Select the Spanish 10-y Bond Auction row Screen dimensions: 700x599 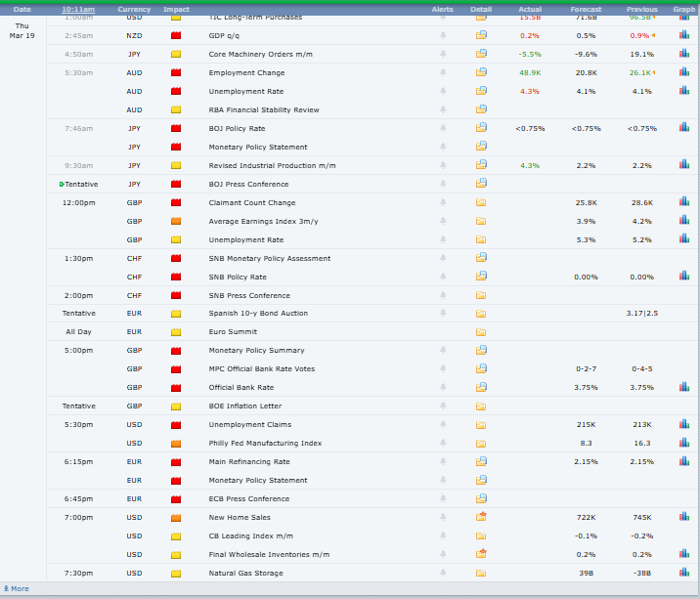click(x=258, y=314)
